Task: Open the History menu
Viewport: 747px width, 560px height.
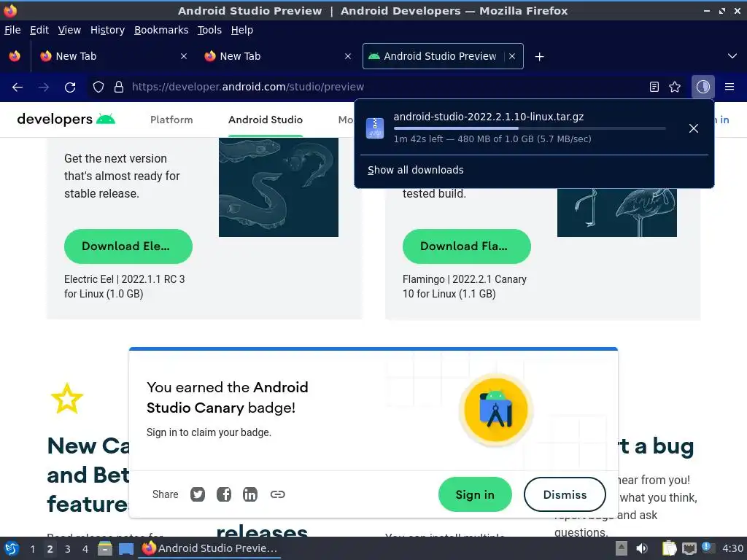Action: [108, 30]
